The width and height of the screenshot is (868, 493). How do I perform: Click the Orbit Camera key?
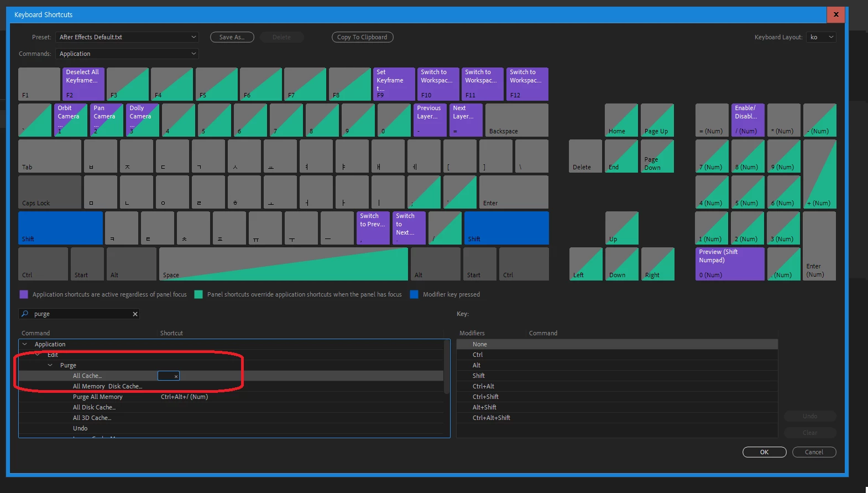pyautogui.click(x=71, y=120)
